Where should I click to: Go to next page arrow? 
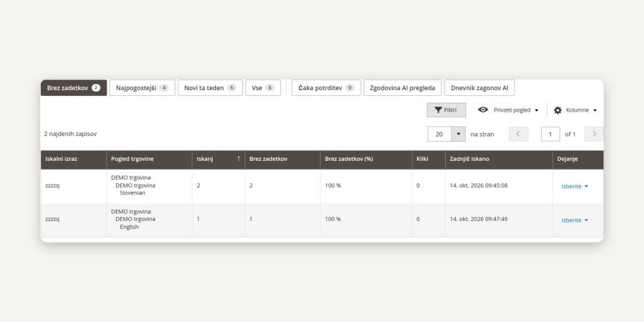594,134
